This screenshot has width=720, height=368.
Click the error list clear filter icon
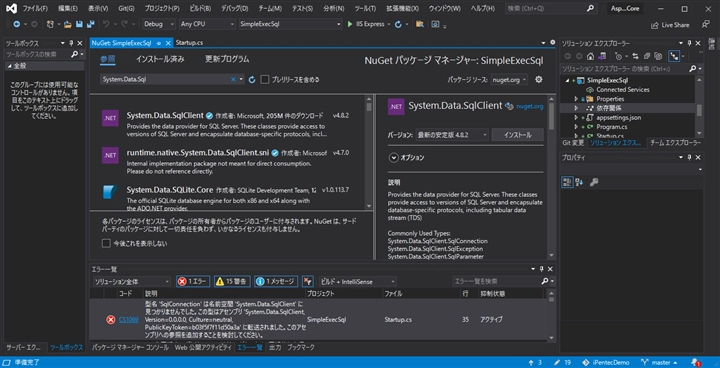[x=308, y=282]
